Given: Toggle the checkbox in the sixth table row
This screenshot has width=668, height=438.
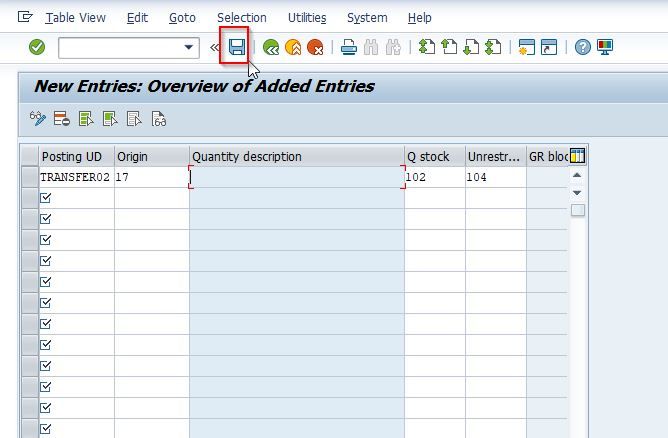Looking at the screenshot, I should [46, 282].
